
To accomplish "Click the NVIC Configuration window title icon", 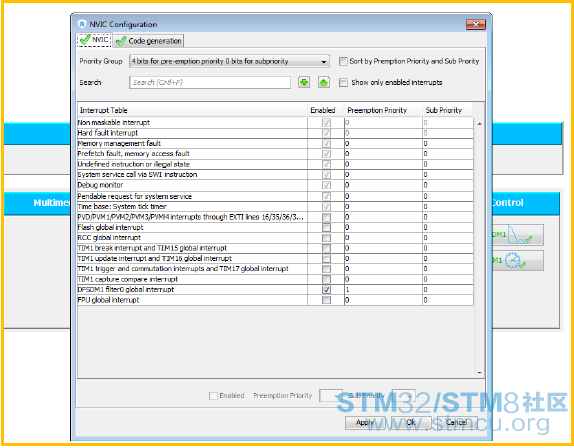I will point(82,24).
